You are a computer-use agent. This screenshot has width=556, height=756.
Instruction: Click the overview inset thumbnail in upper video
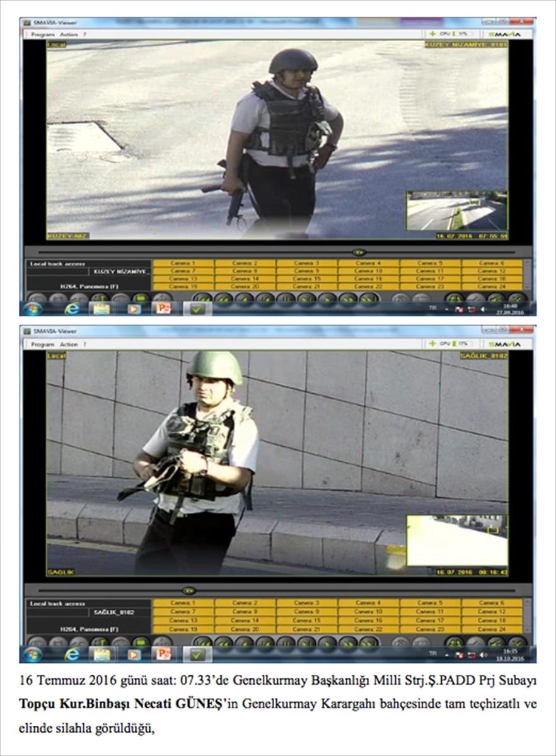coord(456,212)
